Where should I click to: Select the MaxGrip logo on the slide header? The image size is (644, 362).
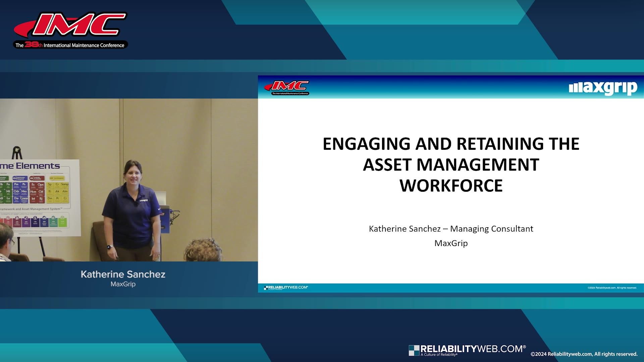[604, 88]
